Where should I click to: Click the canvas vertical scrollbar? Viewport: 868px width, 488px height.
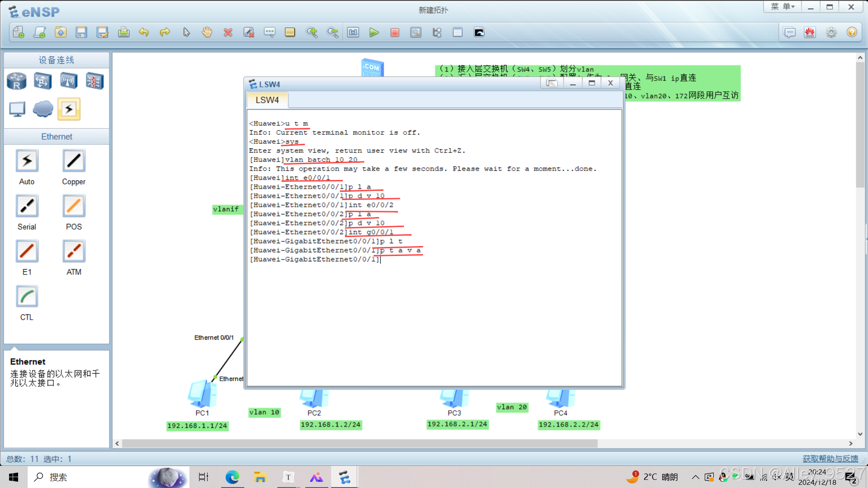pyautogui.click(x=860, y=124)
